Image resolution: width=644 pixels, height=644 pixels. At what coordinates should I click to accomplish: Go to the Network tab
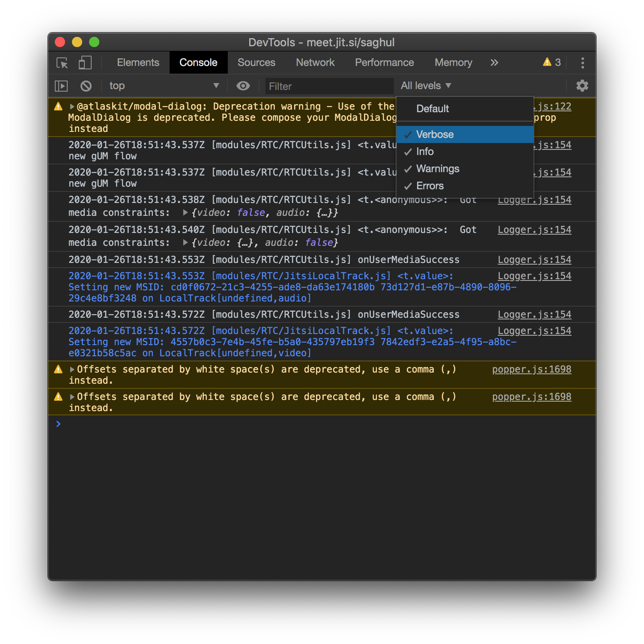[315, 63]
